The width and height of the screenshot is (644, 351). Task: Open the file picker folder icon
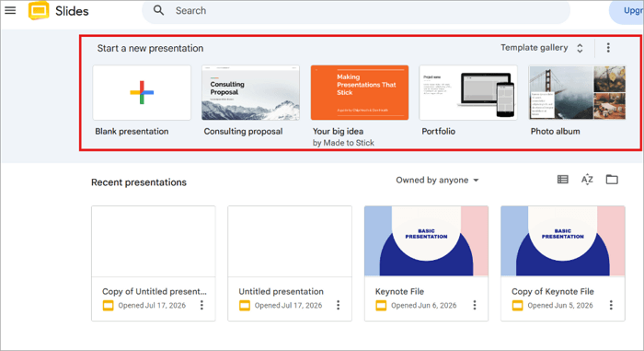[612, 180]
